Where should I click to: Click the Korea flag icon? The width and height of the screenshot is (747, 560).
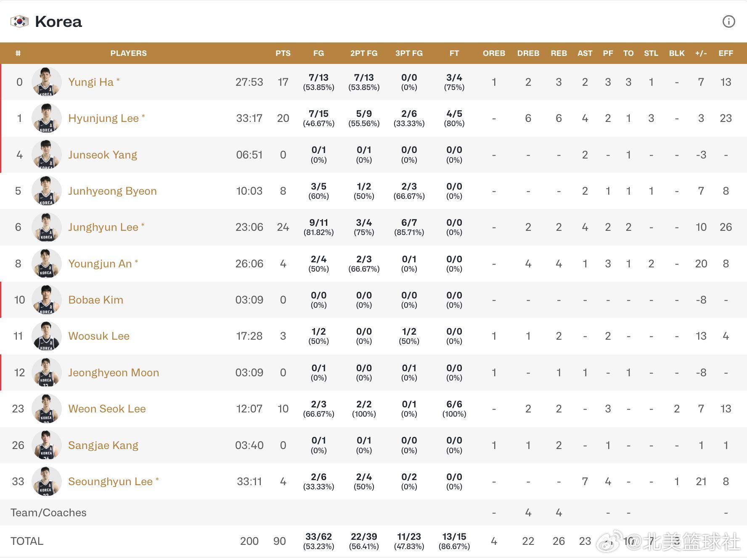tap(19, 21)
